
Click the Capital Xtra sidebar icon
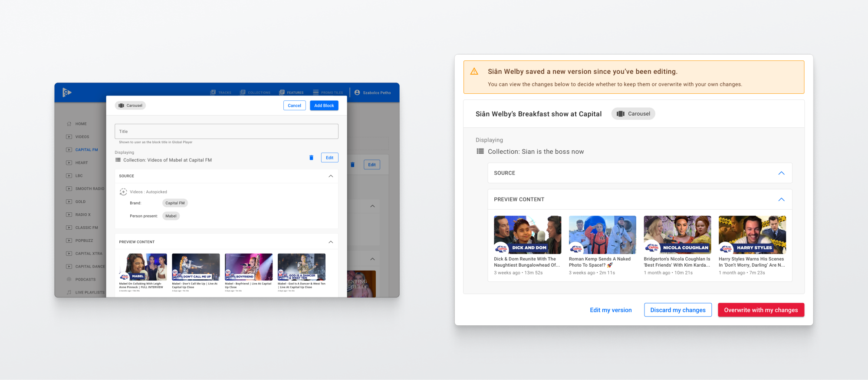click(x=69, y=254)
